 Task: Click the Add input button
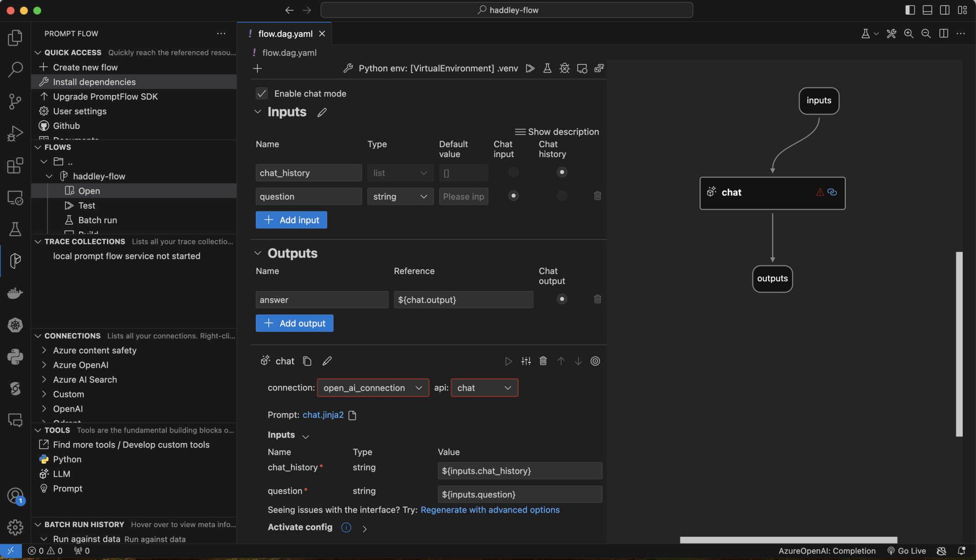(x=291, y=220)
